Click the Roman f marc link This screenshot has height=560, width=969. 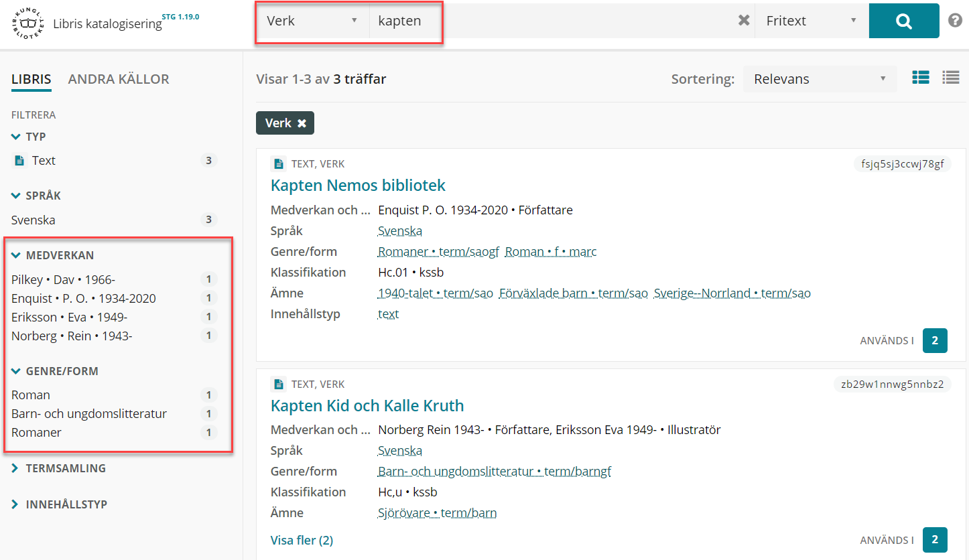point(551,252)
